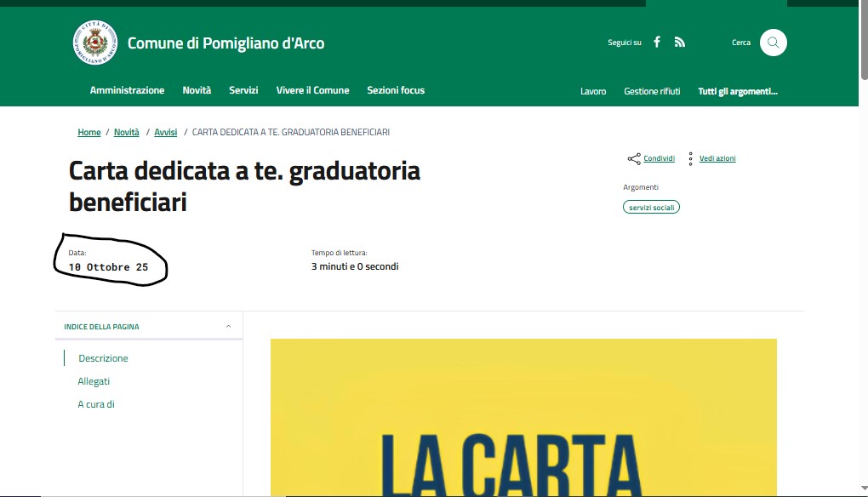Open the Gestione rifiuti topic link
This screenshot has height=497, width=868.
(652, 91)
